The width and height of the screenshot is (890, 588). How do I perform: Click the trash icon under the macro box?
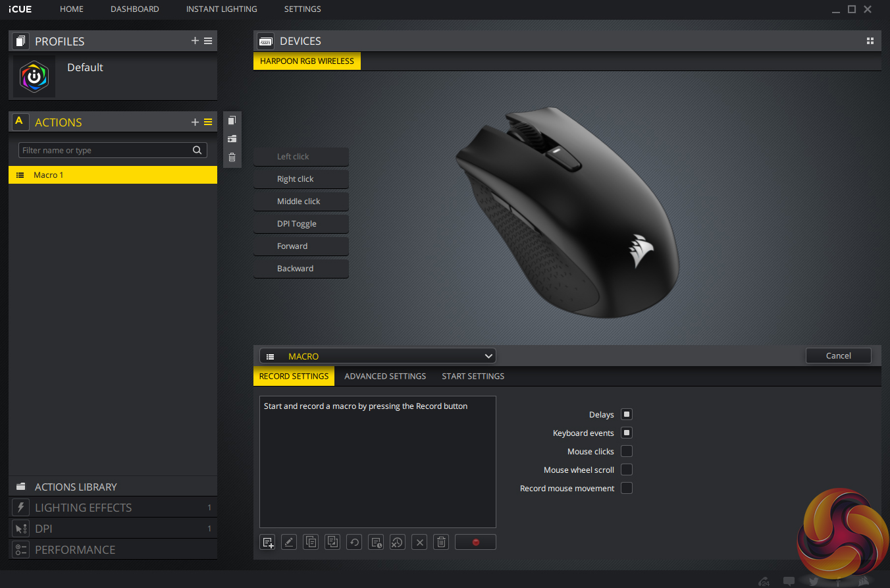pyautogui.click(x=442, y=542)
